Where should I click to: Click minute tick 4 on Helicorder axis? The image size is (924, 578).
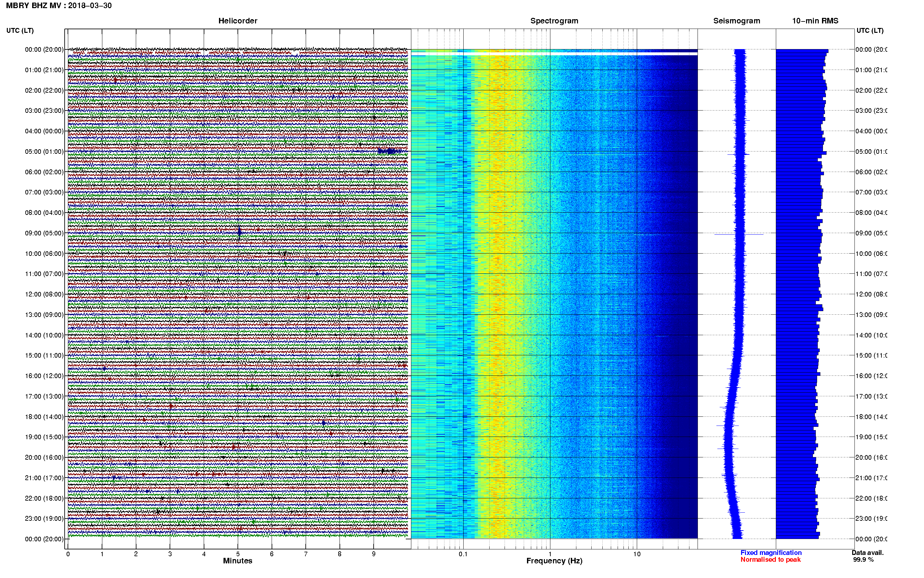(x=204, y=554)
